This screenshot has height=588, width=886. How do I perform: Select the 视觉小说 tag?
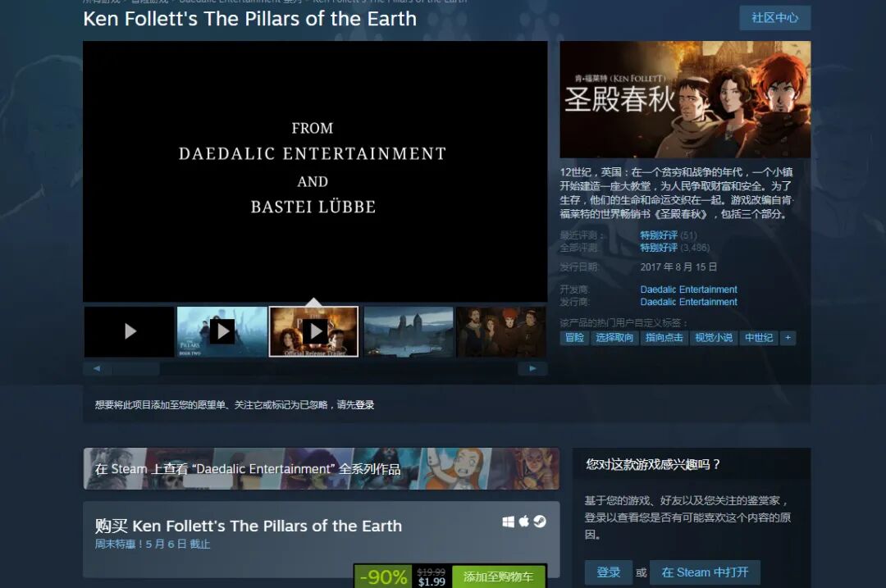[x=715, y=338]
